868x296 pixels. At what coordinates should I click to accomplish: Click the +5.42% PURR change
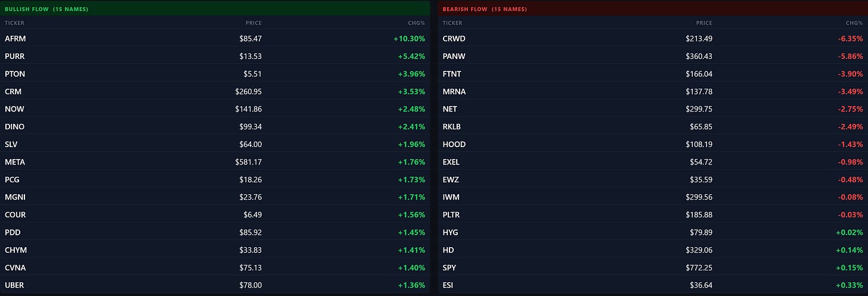click(x=413, y=56)
